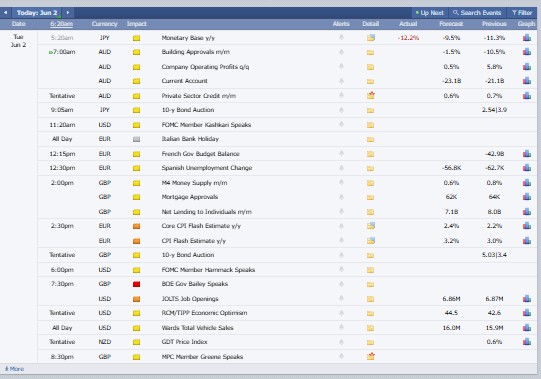Open detail folder for Monetary Base y/y
The width and height of the screenshot is (541, 379).
pyautogui.click(x=371, y=38)
